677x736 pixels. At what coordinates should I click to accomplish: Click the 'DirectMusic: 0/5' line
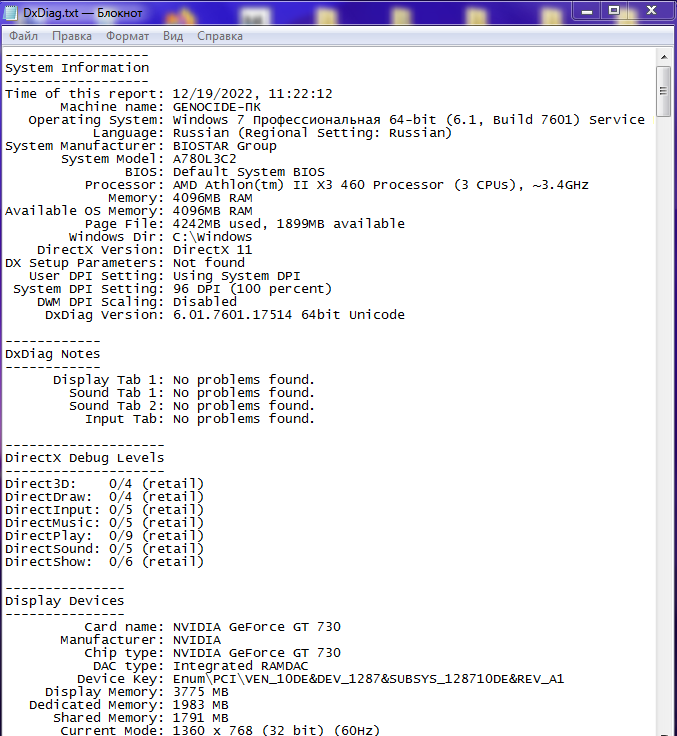click(x=104, y=523)
